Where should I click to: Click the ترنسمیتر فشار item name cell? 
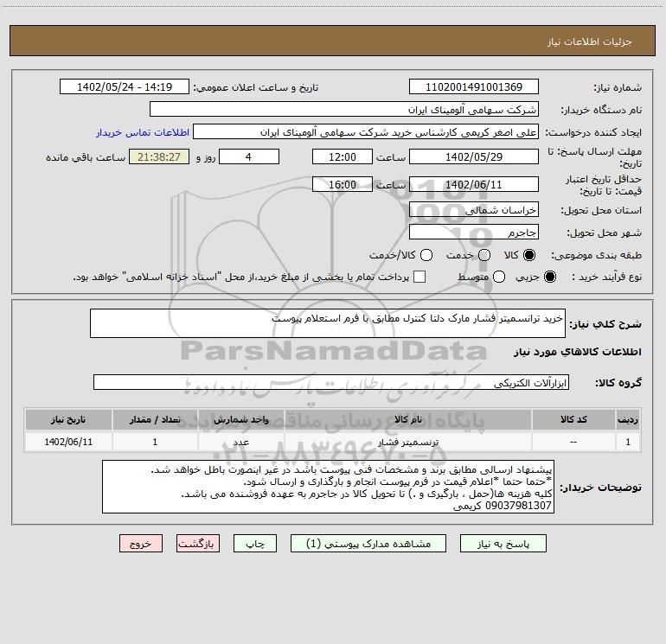[x=407, y=442]
